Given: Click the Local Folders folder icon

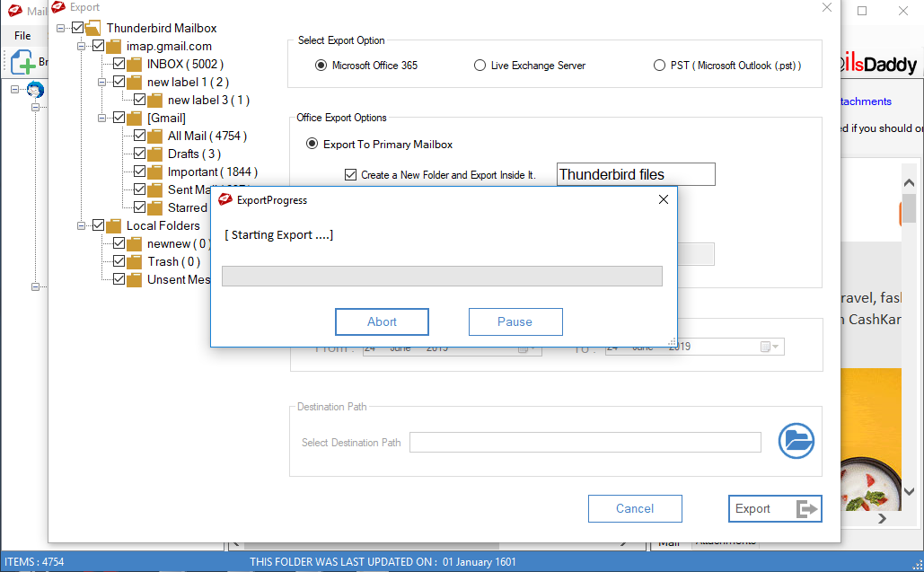Looking at the screenshot, I should pyautogui.click(x=113, y=226).
